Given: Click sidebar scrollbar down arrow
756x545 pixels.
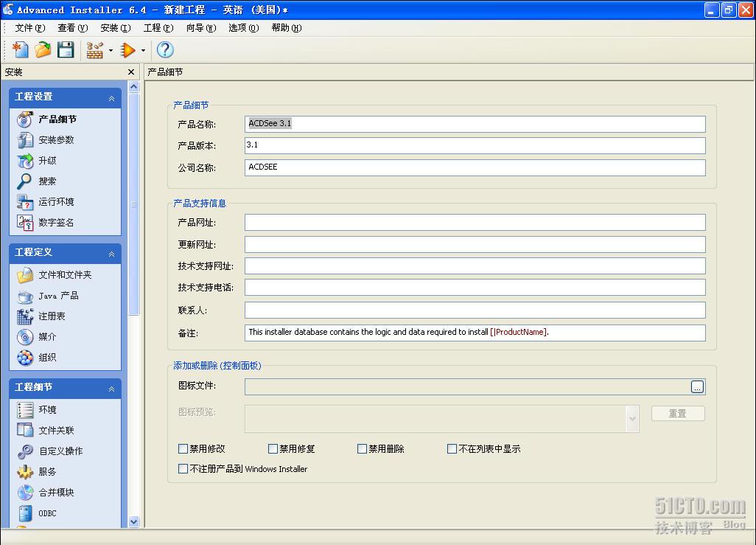Looking at the screenshot, I should [134, 521].
